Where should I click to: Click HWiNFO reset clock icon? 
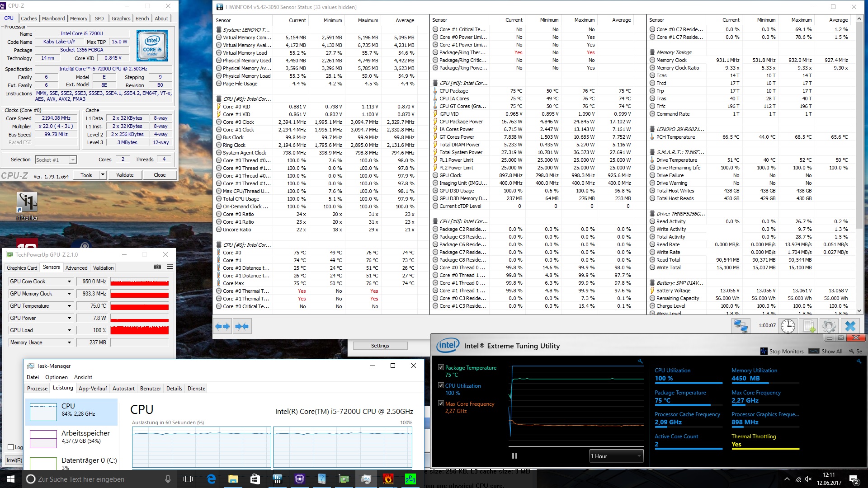point(788,326)
